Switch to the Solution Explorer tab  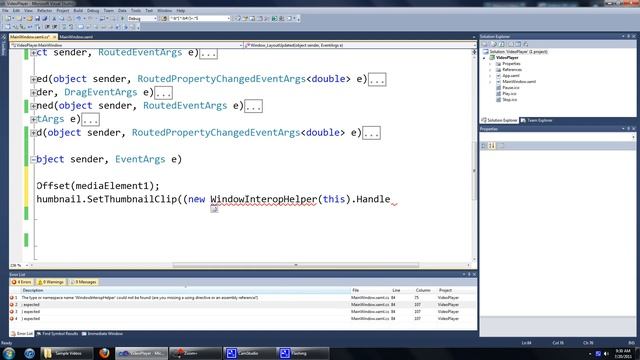[x=499, y=120]
